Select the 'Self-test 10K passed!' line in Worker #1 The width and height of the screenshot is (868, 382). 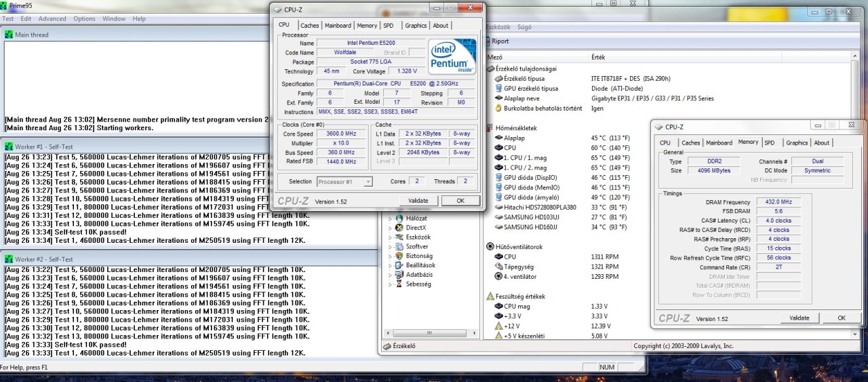[66, 231]
